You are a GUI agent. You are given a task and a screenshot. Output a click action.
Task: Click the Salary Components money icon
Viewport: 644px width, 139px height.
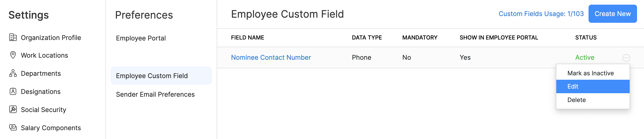pyautogui.click(x=13, y=127)
